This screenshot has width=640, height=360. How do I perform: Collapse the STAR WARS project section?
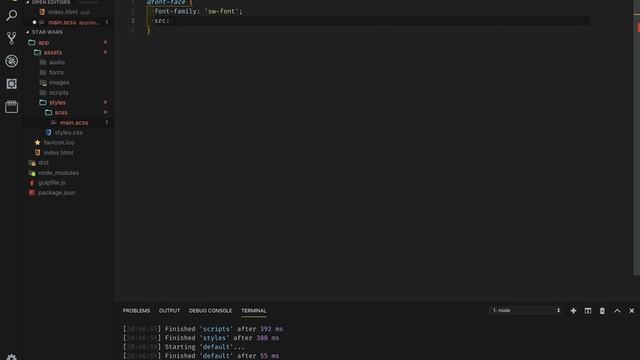[x=47, y=32]
